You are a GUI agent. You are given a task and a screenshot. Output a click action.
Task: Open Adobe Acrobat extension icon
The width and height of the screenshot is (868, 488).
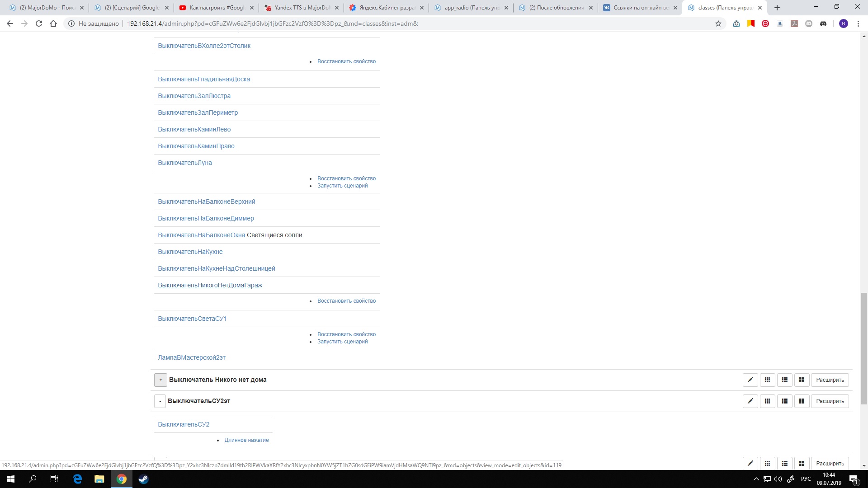coord(794,23)
